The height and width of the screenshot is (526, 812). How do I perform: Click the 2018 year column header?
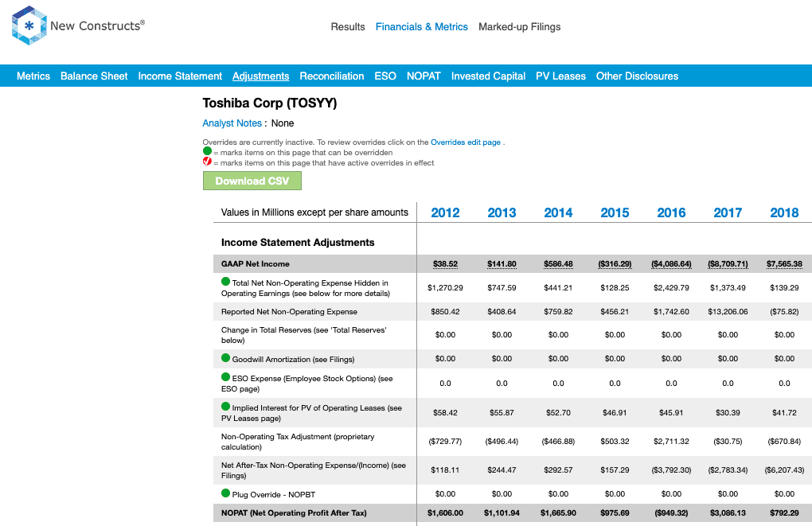pyautogui.click(x=784, y=212)
